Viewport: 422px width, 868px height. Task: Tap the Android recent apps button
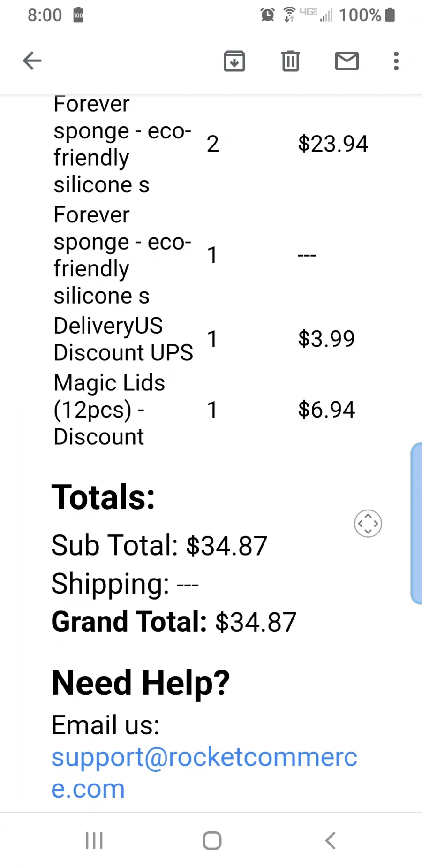click(94, 840)
